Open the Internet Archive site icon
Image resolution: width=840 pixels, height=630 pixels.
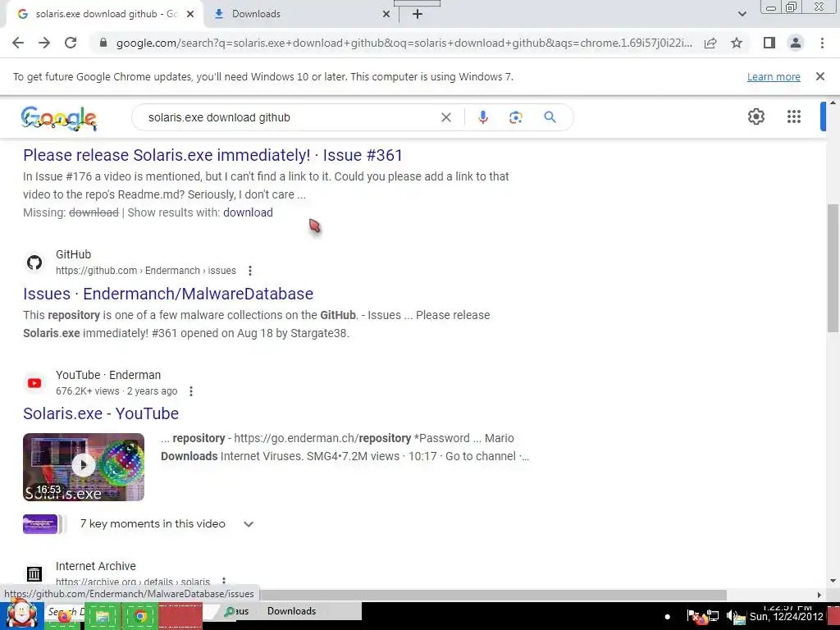[34, 573]
